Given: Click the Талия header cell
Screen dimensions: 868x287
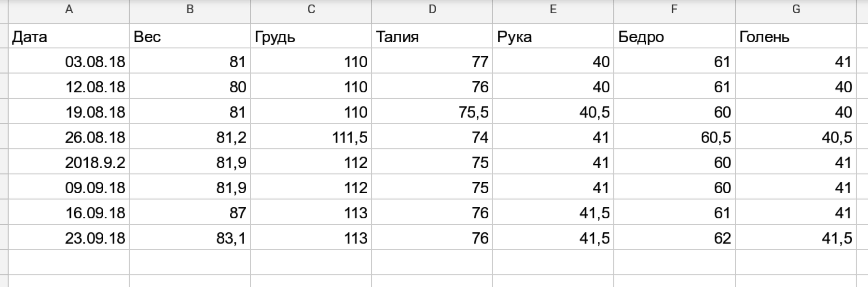Looking at the screenshot, I should click(432, 36).
